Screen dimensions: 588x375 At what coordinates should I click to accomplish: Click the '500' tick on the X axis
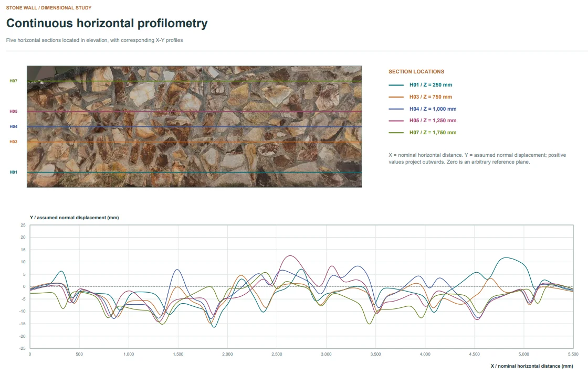[79, 354]
